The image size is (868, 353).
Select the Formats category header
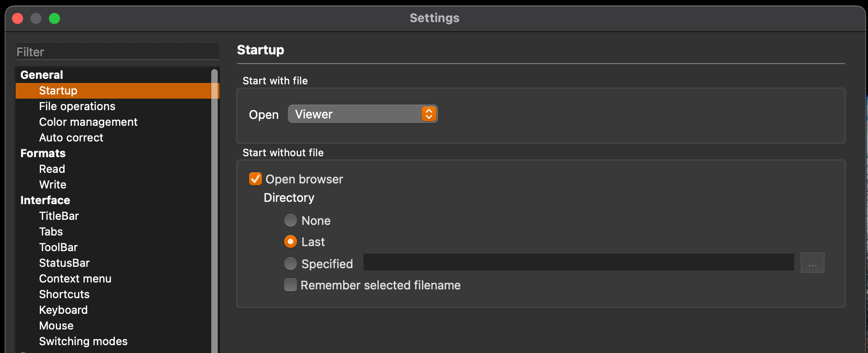[x=43, y=153]
